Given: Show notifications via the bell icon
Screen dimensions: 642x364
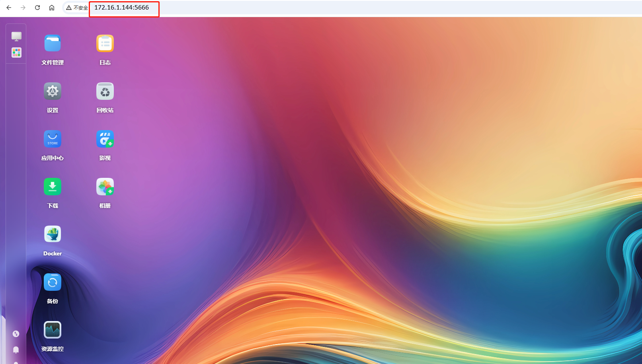Looking at the screenshot, I should [x=16, y=350].
